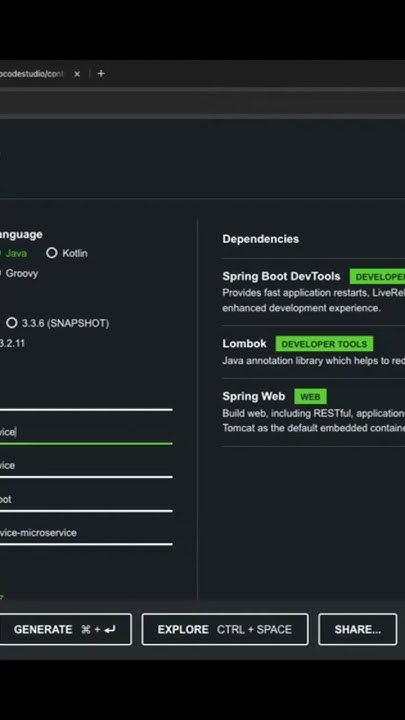
Task: Click the Dependencies heading
Action: coord(260,239)
